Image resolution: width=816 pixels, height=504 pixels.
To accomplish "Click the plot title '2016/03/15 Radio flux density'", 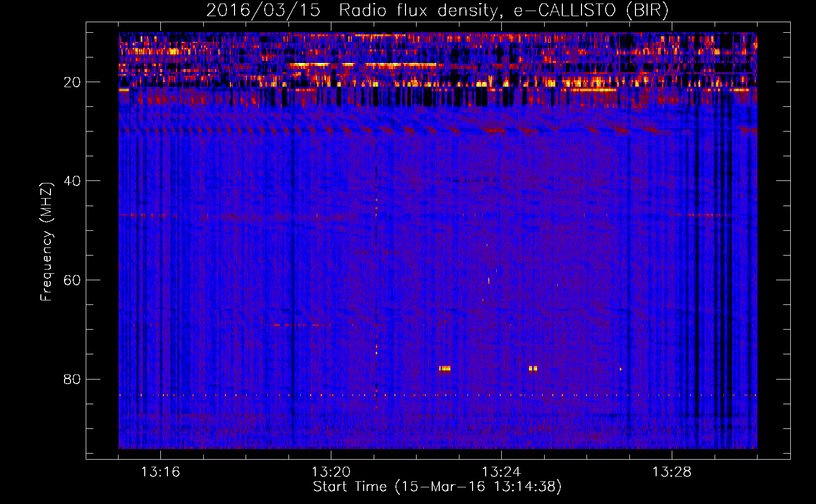I will tap(437, 11).
